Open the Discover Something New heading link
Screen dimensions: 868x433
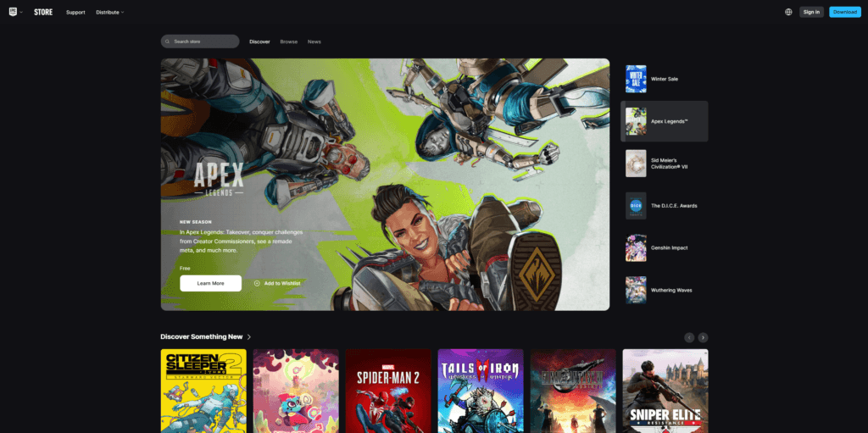(202, 336)
